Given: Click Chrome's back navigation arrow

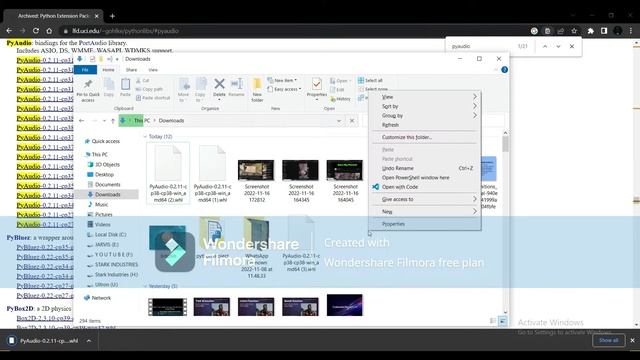Looking at the screenshot, I should pyautogui.click(x=9, y=31).
